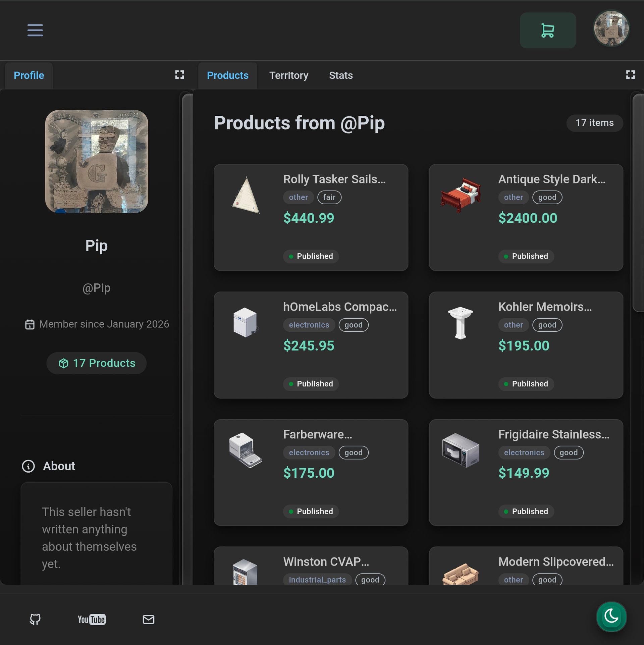The width and height of the screenshot is (644, 645).
Task: Click the 17 Products badge button
Action: coord(97,363)
